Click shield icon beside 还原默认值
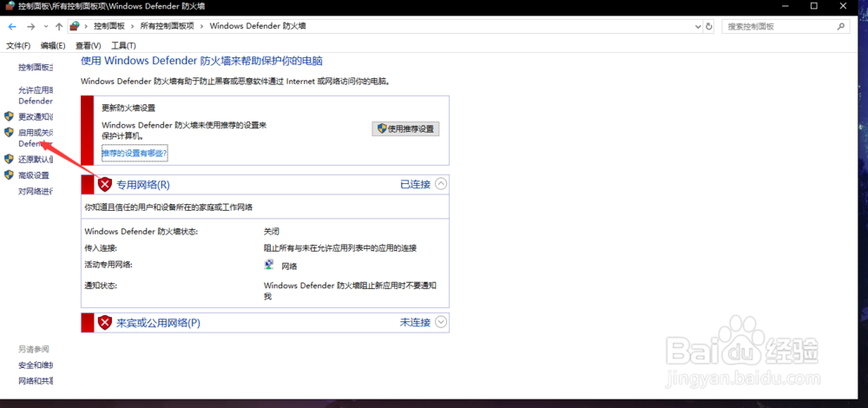The image size is (868, 408). pyautogui.click(x=9, y=159)
